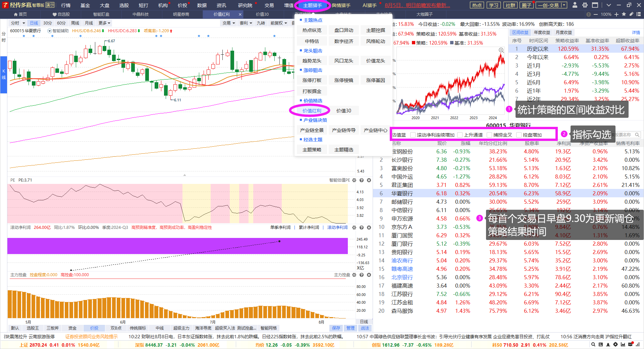This screenshot has height=349, width=644.
Task: Check the 滚动净利连续增加 checkbox
Action: coord(413,135)
